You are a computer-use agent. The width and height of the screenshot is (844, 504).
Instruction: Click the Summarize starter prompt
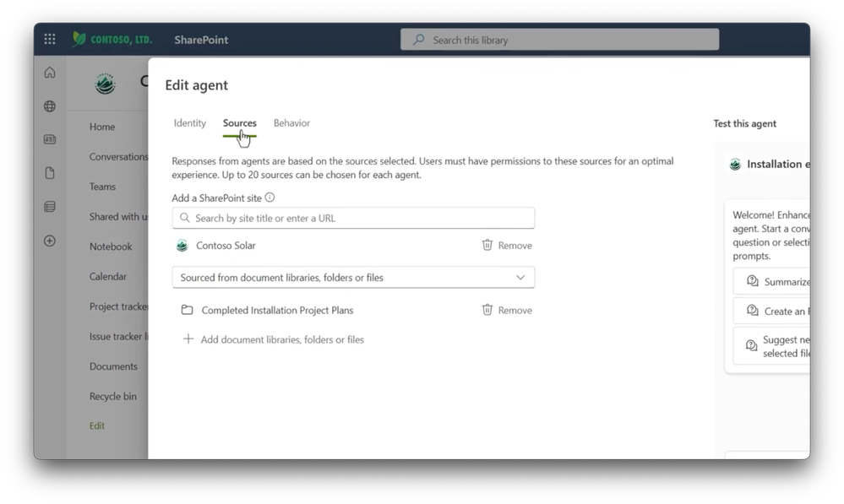771,281
